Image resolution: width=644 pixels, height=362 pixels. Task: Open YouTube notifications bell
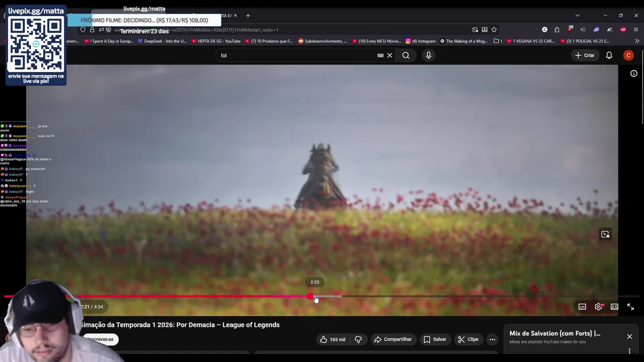(609, 55)
